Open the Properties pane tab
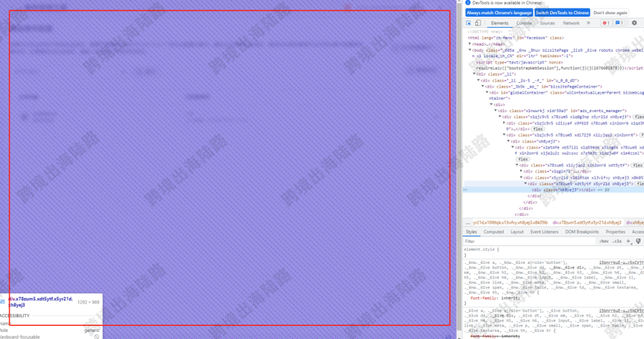The width and height of the screenshot is (644, 339). click(615, 232)
